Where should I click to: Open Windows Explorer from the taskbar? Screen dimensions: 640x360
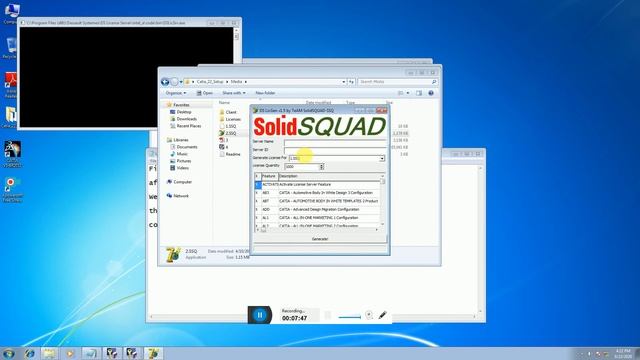(49, 353)
